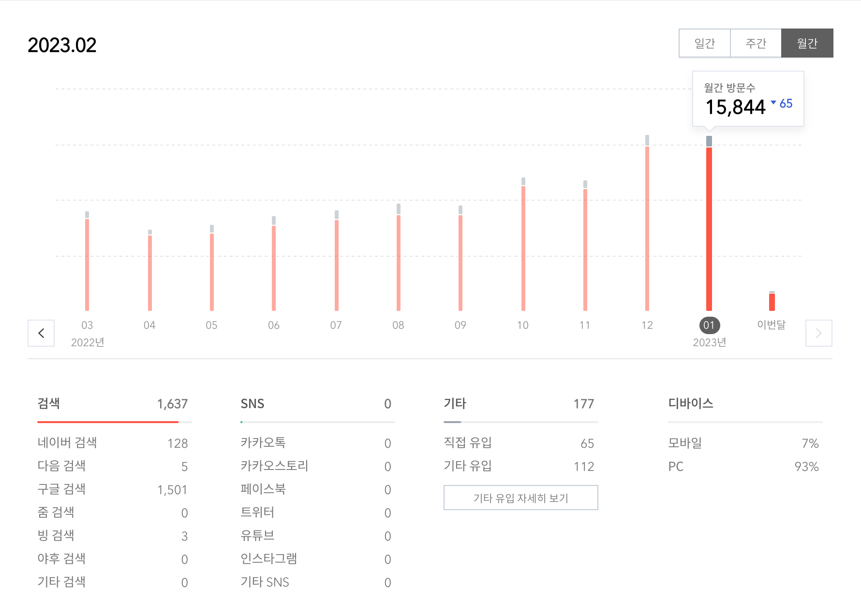The image size is (861, 616).
Task: Click the 야후 검색 row
Action: [113, 559]
